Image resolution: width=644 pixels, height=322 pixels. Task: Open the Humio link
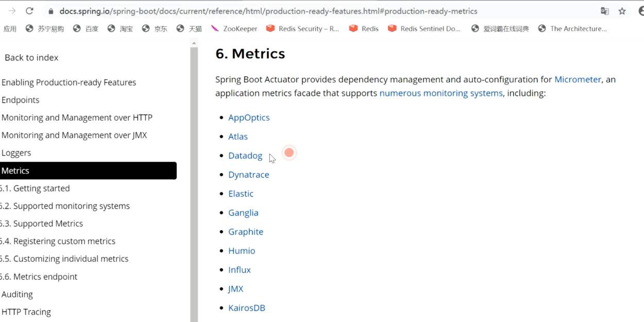[242, 251]
